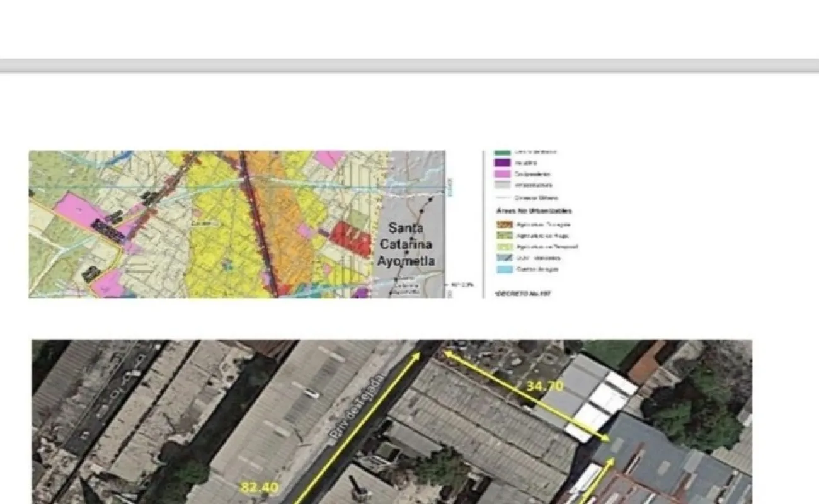Click the gray page separator bar
819x504 pixels.
tap(409, 66)
